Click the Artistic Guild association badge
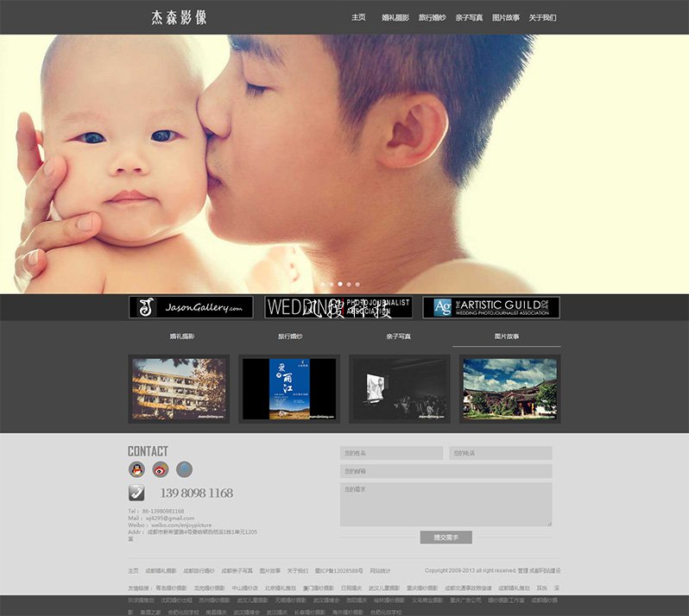 (x=491, y=307)
